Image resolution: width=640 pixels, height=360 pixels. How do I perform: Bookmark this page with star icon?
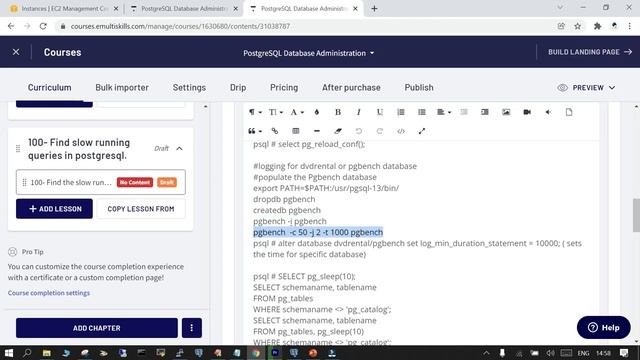[578, 26]
